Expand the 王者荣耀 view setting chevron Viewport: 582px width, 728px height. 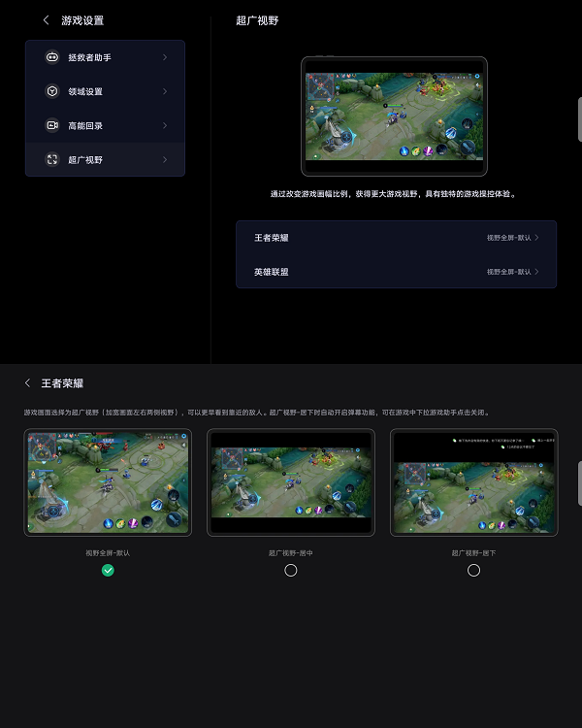[537, 237]
